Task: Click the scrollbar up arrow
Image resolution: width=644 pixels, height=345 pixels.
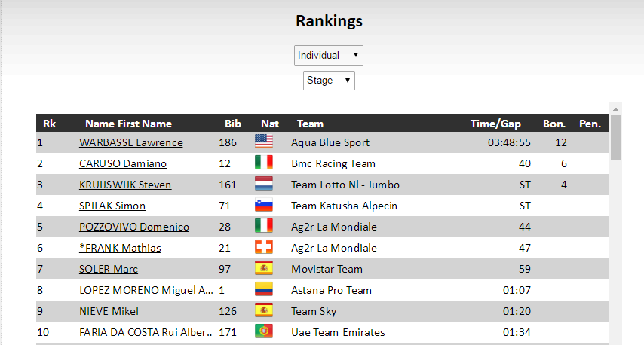Action: (615, 108)
